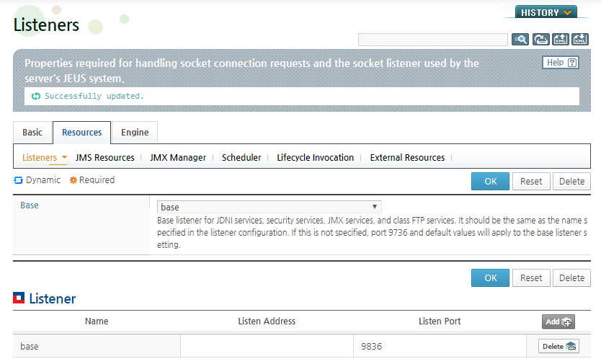The width and height of the screenshot is (601, 364).
Task: Click the lower Reset button
Action: (x=531, y=278)
